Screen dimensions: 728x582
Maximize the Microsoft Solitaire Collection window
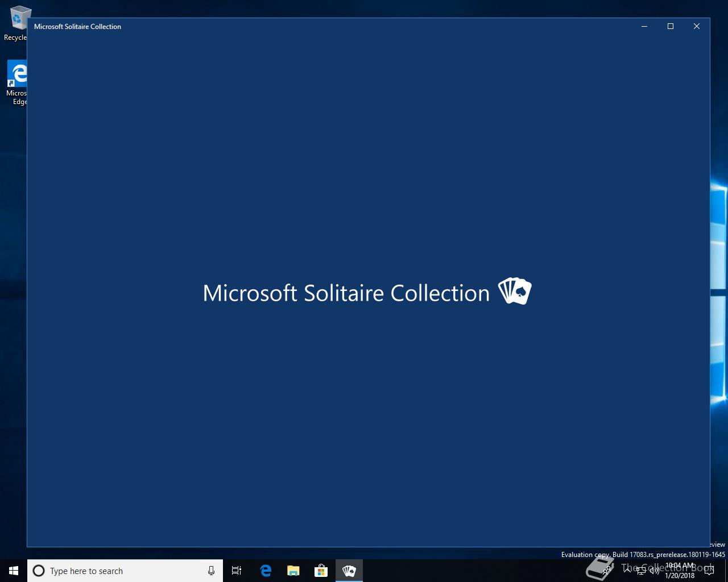tap(671, 26)
